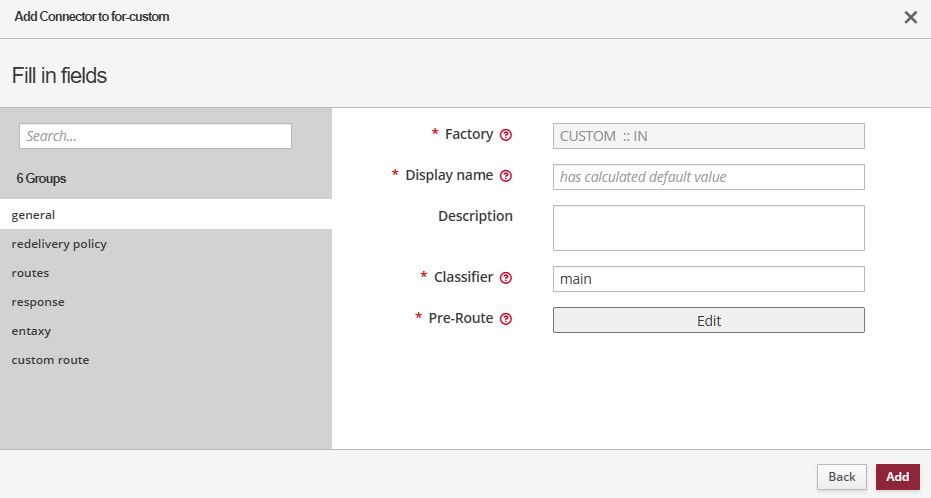
Task: Focus the Classifier field containing main
Action: [x=708, y=279]
